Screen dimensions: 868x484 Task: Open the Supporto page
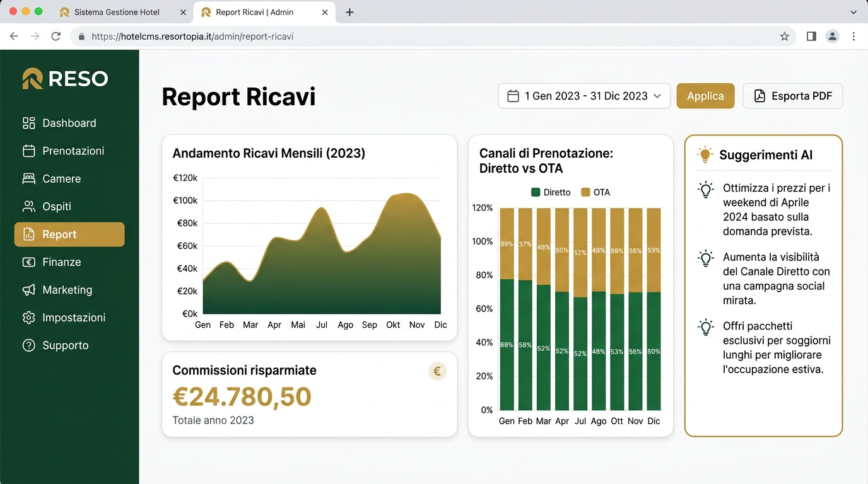[x=69, y=345]
